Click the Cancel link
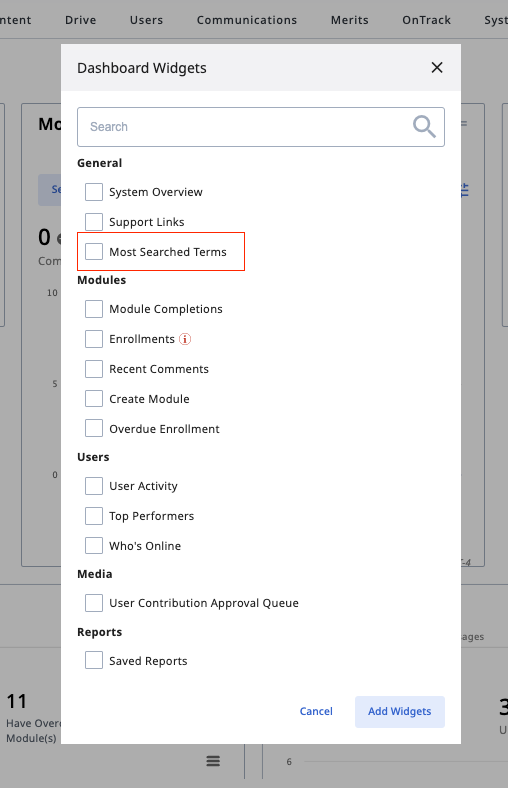The height and width of the screenshot is (788, 508). pyautogui.click(x=316, y=712)
